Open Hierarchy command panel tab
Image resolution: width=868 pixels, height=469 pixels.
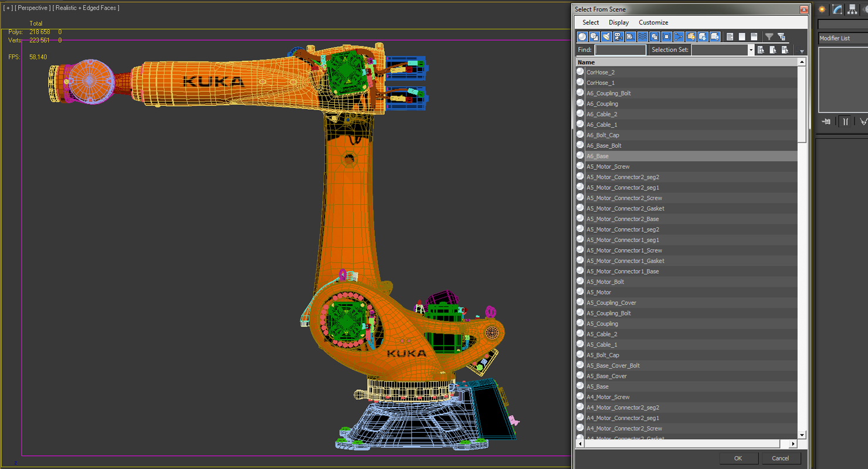coord(852,9)
